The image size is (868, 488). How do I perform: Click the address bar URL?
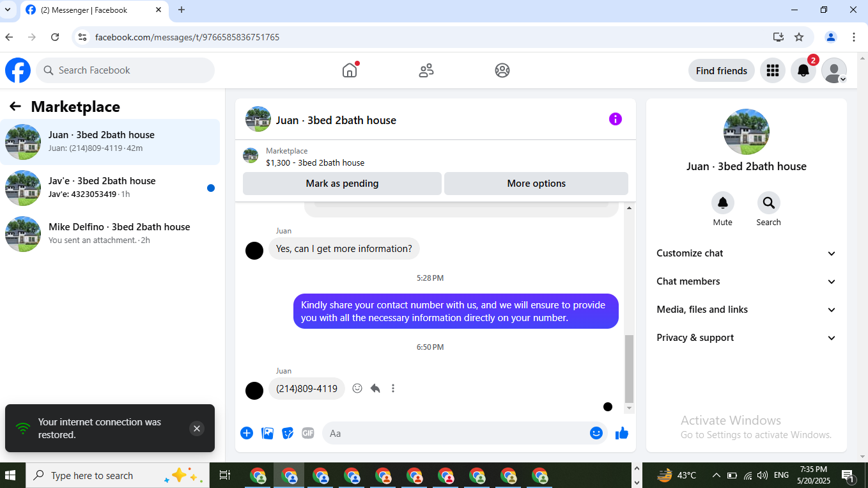(x=187, y=37)
